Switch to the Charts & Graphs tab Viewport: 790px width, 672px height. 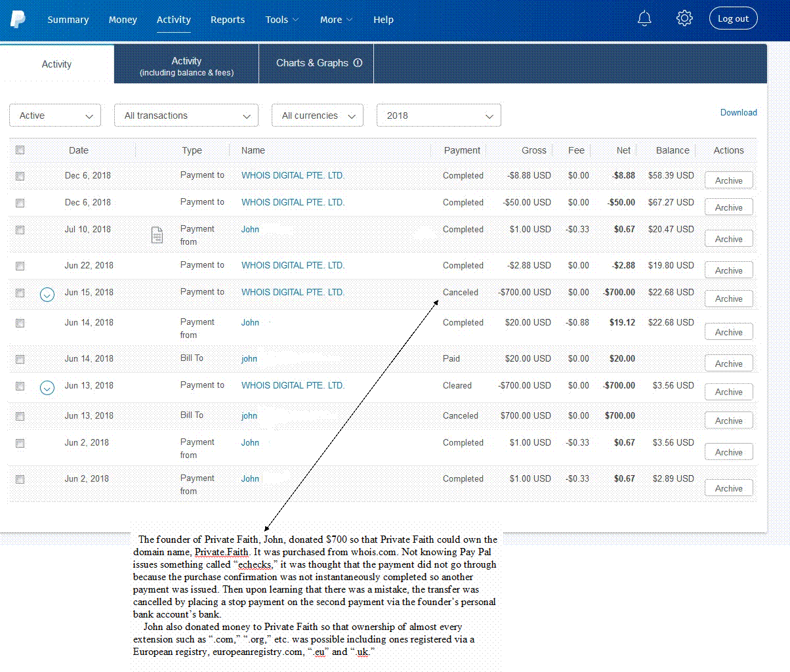tap(316, 64)
